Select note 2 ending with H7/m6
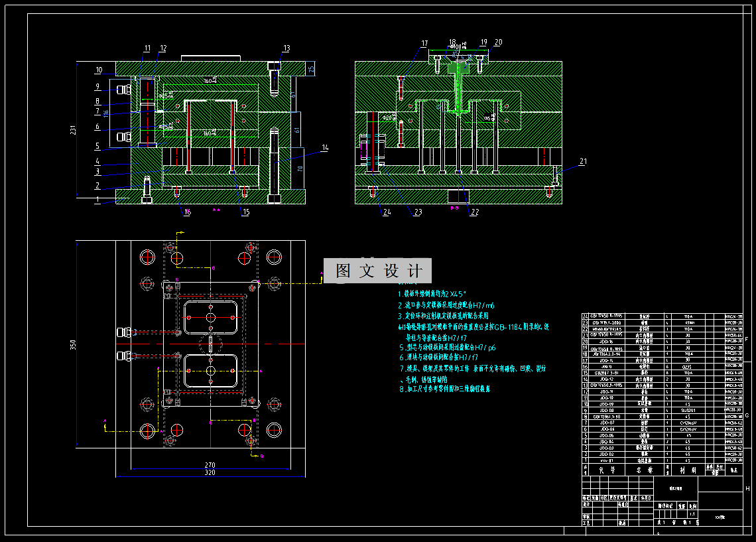Screen dimensions: 756x542 (x=446, y=305)
